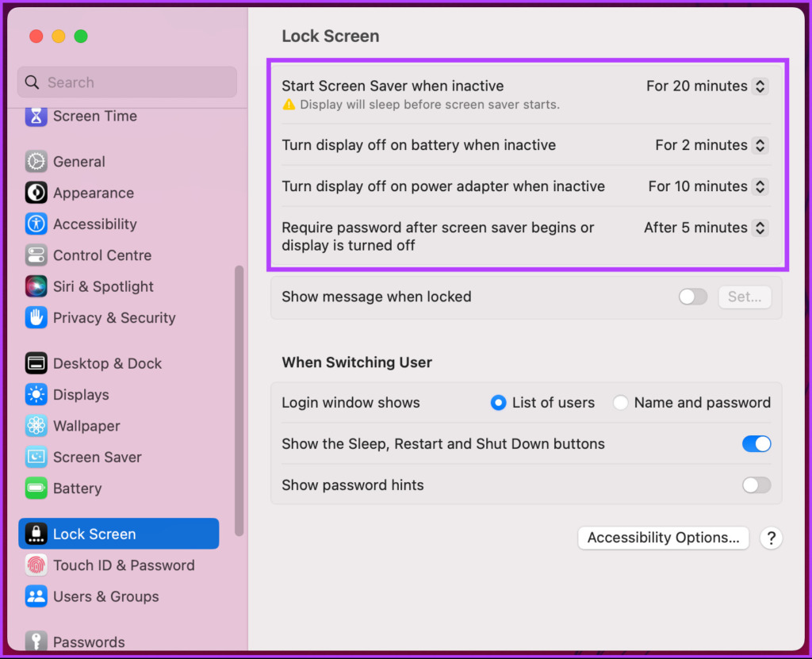Click inside the Search field
This screenshot has width=812, height=659.
[x=127, y=82]
